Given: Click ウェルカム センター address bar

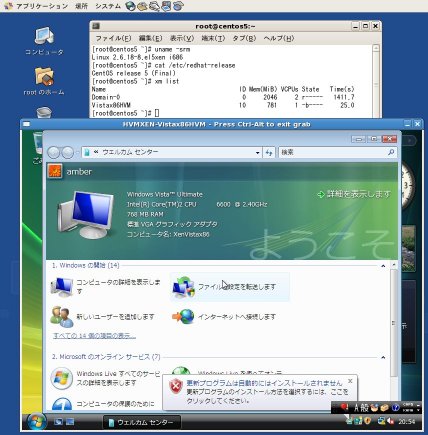Looking at the screenshot, I should 172,153.
